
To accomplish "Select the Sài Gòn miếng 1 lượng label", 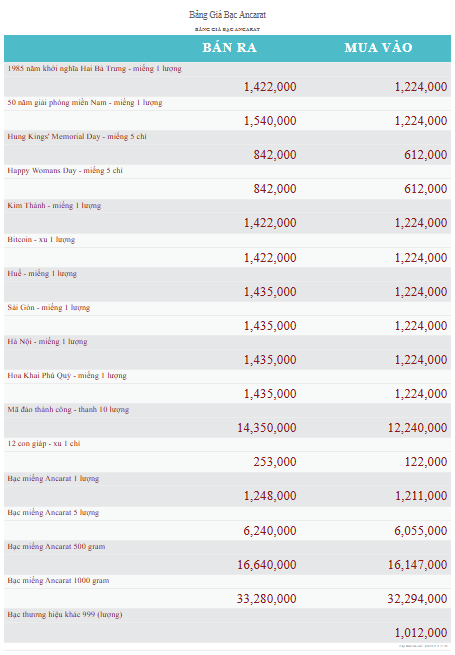I will (48, 307).
